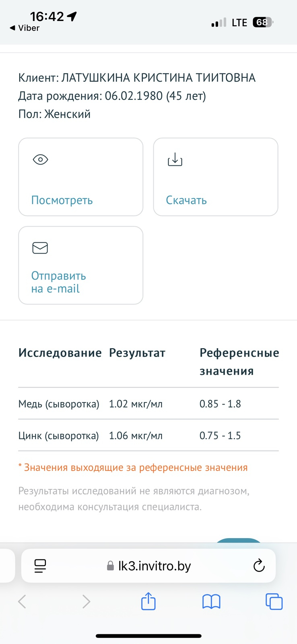The height and width of the screenshot is (644, 297).
Task: Tap the Safari share icon
Action: (148, 602)
